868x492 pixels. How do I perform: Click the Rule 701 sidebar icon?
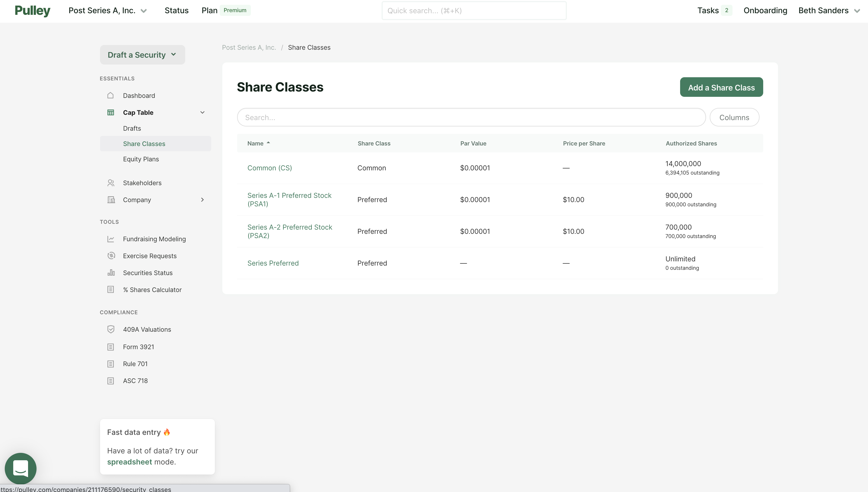[x=111, y=364]
